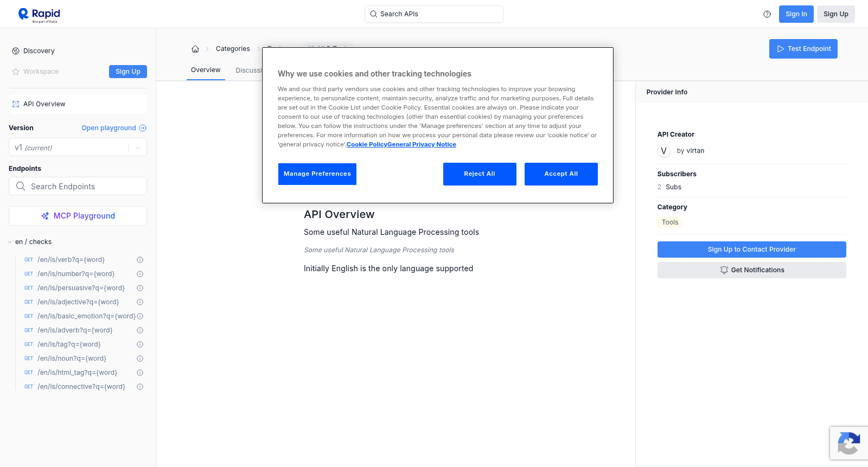The image size is (868, 467).
Task: Click Sign Up to Contact Provider
Action: tap(752, 250)
